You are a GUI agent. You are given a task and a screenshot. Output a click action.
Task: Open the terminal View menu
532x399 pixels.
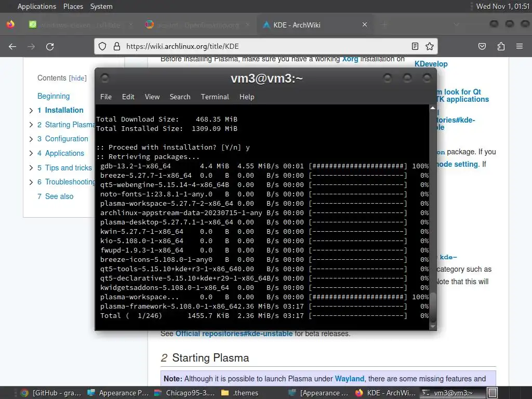tap(152, 97)
